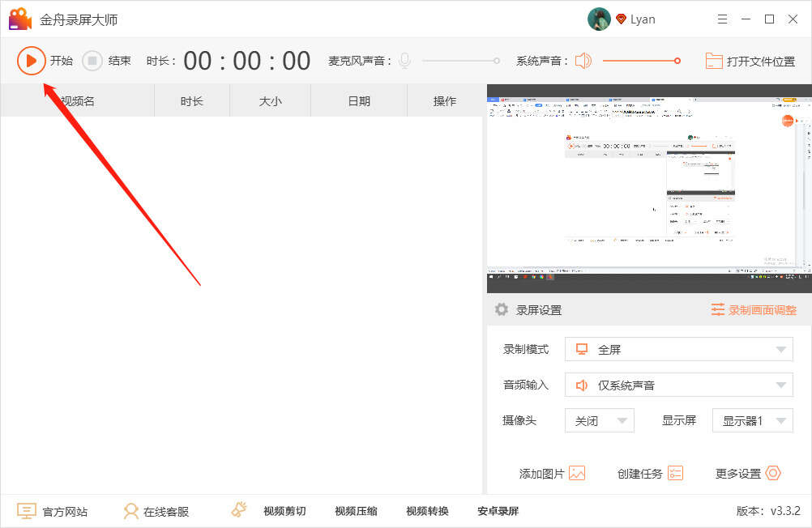Click the 金舟录屏大师 app logo
The image size is (812, 528).
click(21, 19)
